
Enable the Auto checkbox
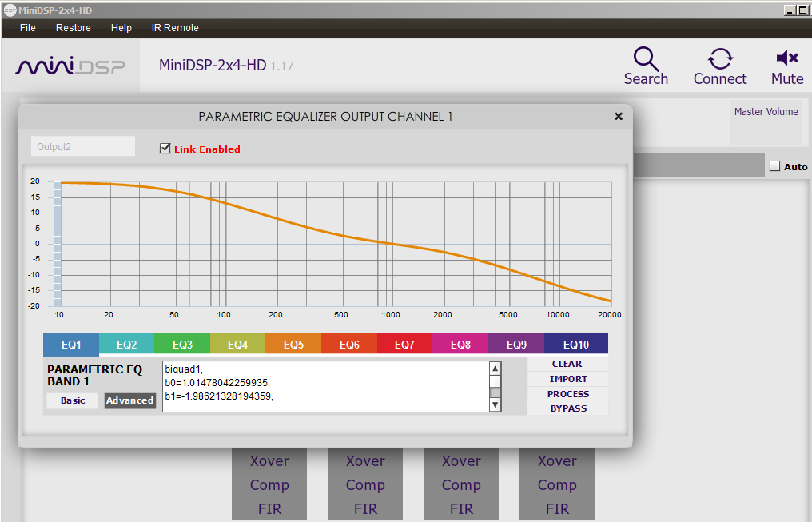coord(774,166)
